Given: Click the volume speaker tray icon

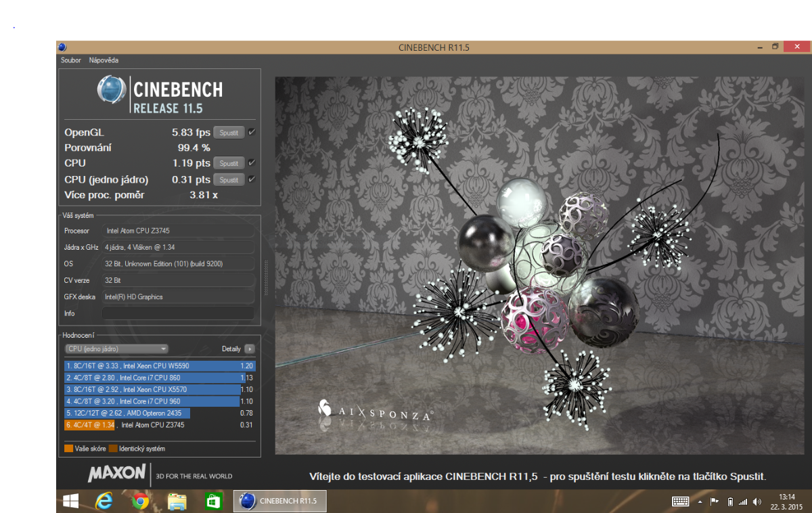Looking at the screenshot, I should 756,501.
